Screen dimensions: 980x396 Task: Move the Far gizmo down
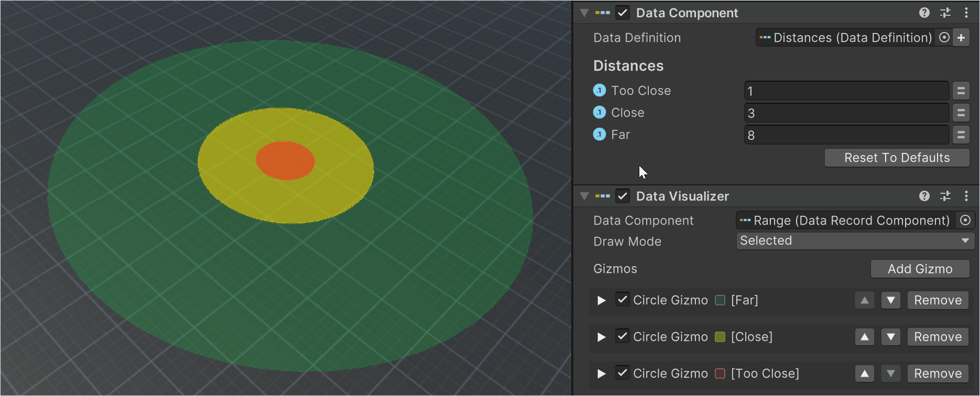[891, 300]
